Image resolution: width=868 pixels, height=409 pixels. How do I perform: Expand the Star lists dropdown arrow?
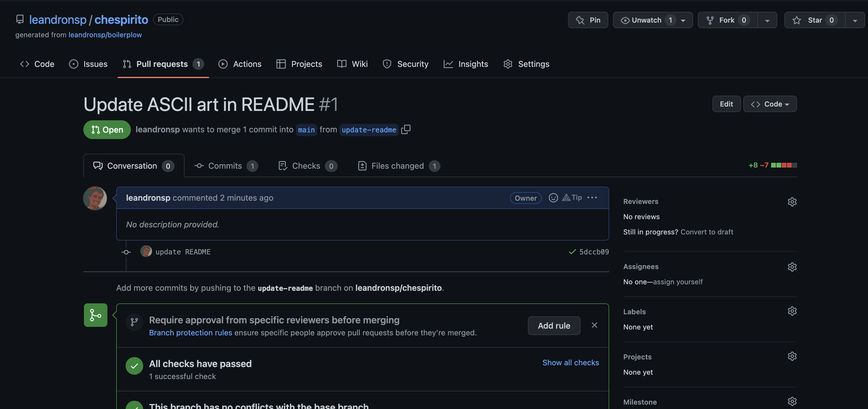click(x=855, y=20)
